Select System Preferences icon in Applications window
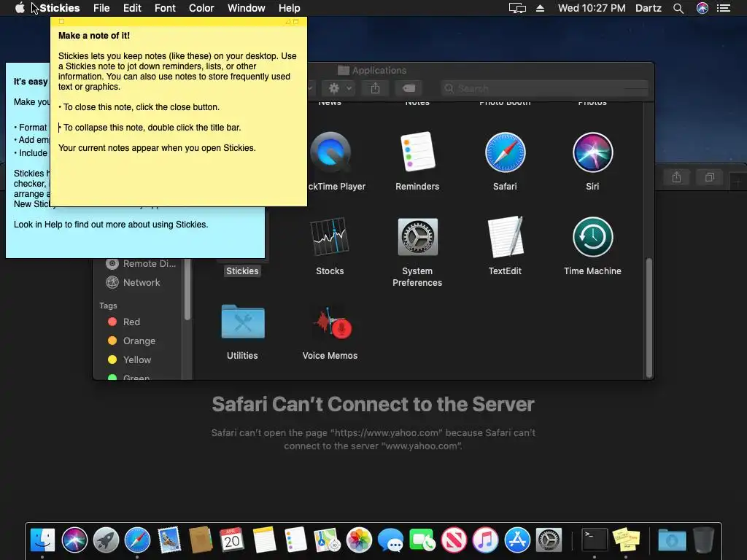This screenshot has width=747, height=560. point(417,237)
